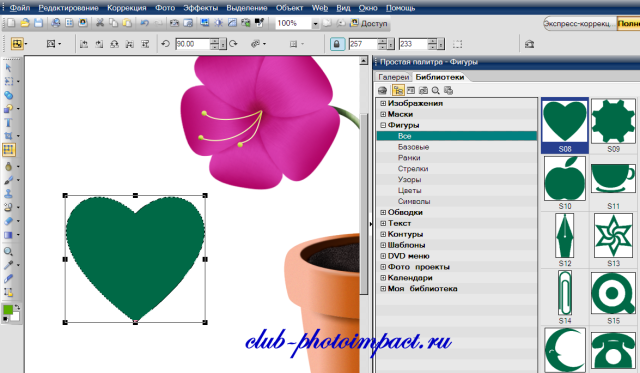Select the Crop tool

[x=8, y=136]
